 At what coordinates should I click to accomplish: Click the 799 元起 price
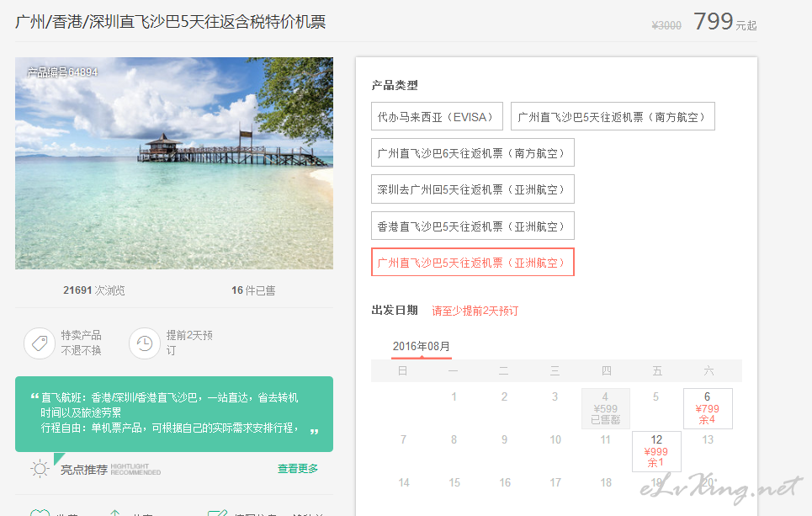coord(725,22)
